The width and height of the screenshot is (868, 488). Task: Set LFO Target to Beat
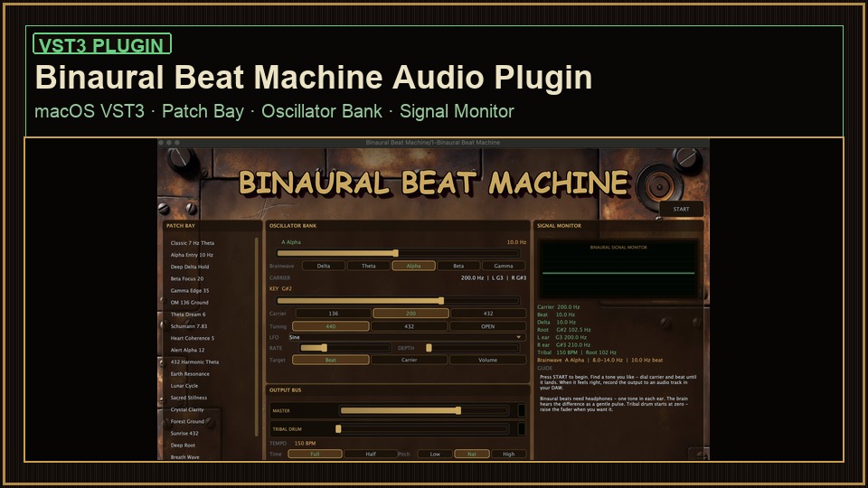pyautogui.click(x=331, y=361)
